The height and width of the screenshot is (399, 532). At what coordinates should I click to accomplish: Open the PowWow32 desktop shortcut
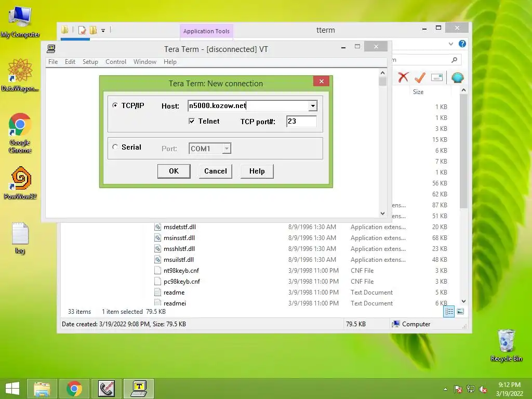pos(20,182)
